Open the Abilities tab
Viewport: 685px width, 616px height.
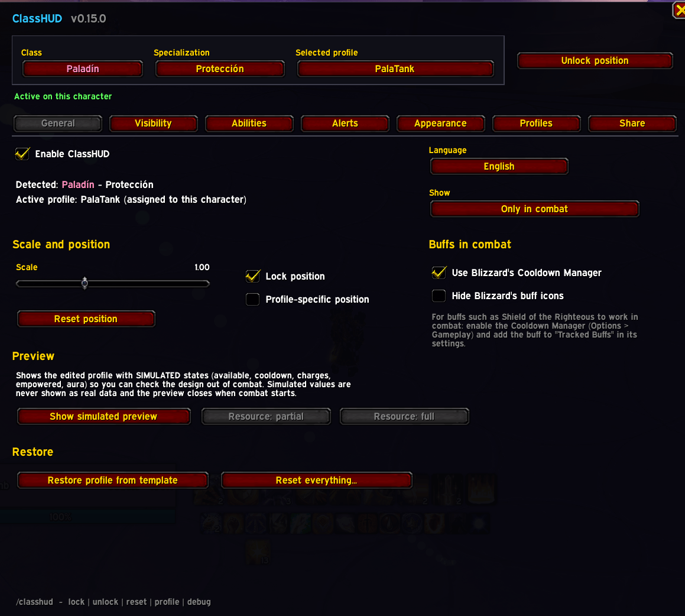249,123
